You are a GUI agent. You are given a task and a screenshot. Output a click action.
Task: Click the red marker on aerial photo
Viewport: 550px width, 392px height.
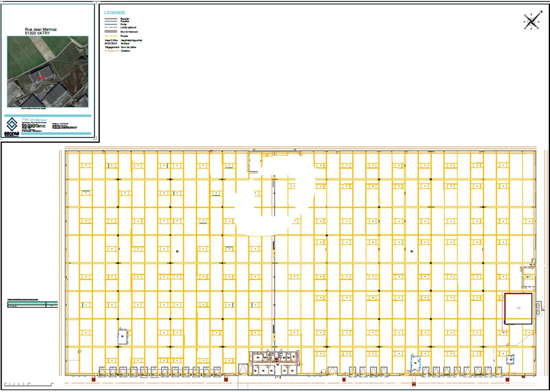pyautogui.click(x=41, y=78)
